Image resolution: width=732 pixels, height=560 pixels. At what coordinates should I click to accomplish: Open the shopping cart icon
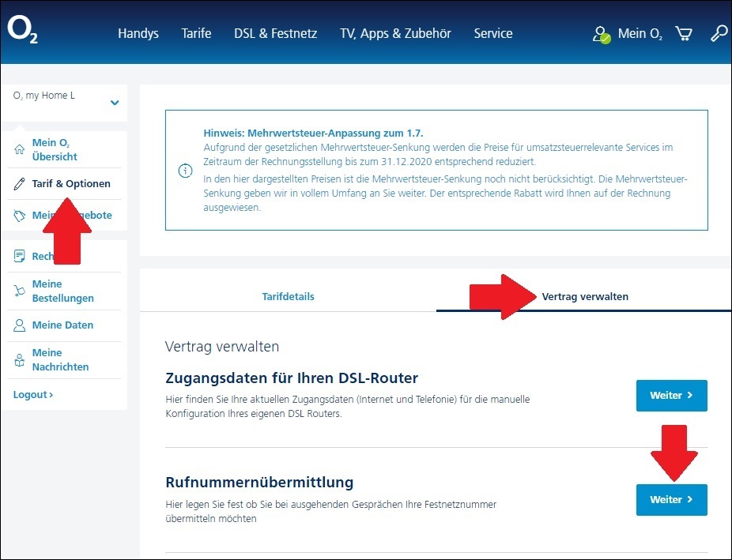point(684,34)
